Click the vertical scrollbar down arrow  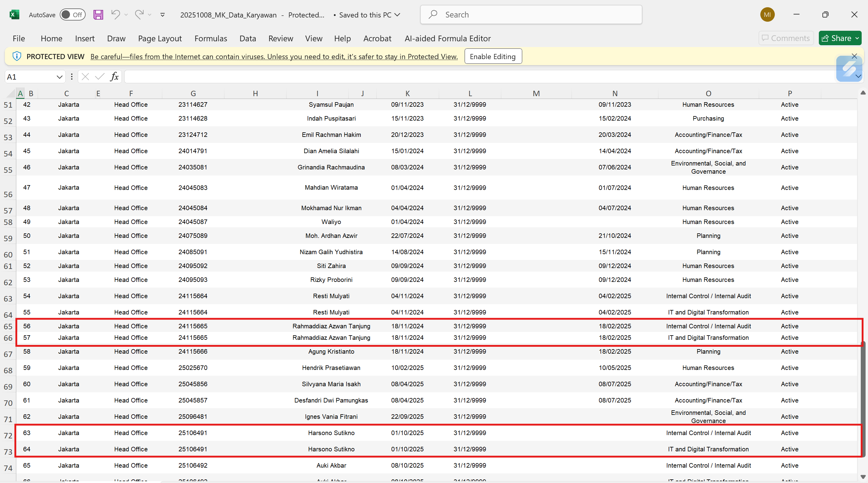click(863, 476)
